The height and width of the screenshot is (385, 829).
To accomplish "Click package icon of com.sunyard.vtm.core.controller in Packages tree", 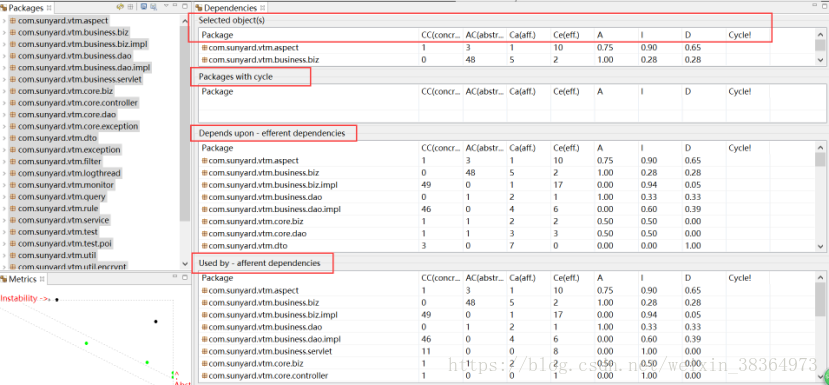I will [13, 103].
